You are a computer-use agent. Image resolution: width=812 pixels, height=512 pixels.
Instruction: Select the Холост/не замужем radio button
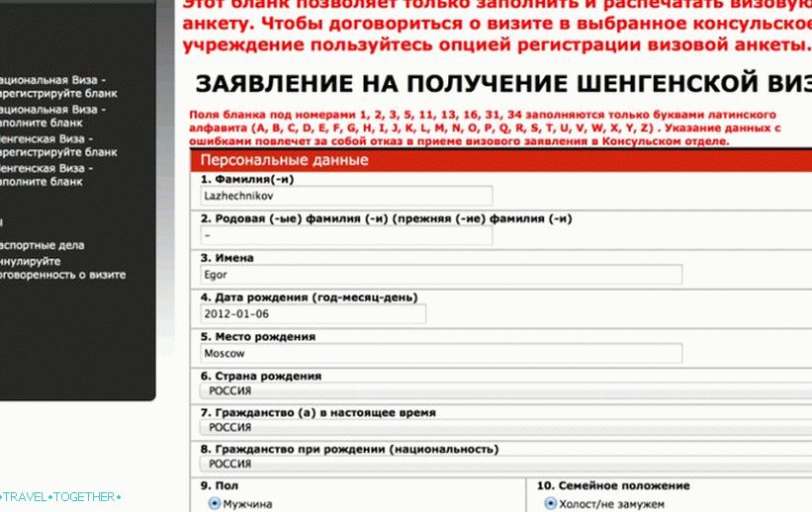[550, 503]
